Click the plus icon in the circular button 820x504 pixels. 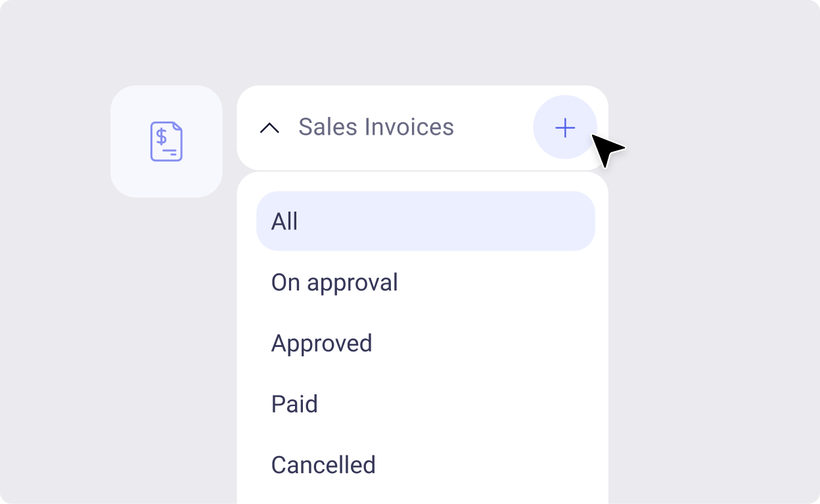tap(564, 127)
